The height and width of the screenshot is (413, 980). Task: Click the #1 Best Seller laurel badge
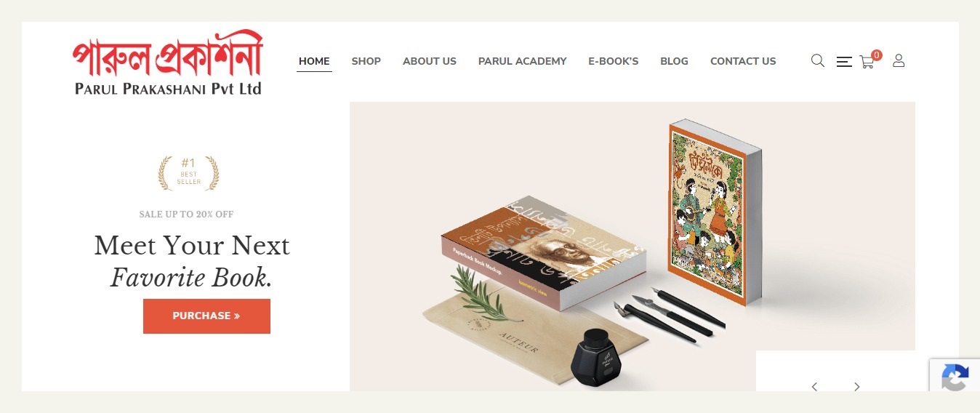[188, 173]
